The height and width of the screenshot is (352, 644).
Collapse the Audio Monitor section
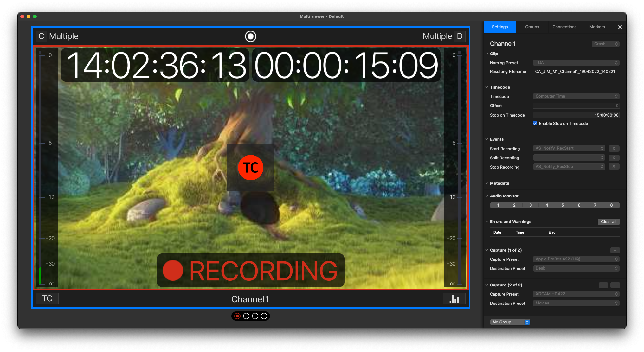487,196
